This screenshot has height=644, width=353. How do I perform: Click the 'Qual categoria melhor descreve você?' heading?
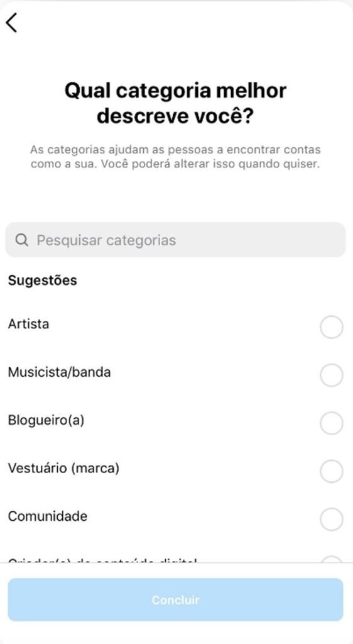pos(175,103)
